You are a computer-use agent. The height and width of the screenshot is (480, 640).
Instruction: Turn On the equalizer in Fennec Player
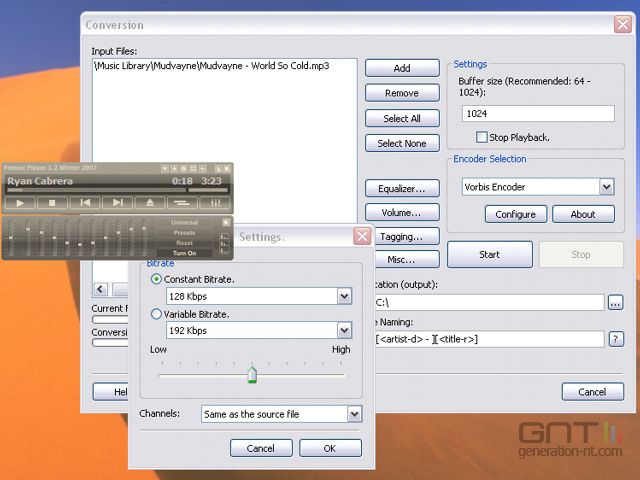pyautogui.click(x=184, y=253)
